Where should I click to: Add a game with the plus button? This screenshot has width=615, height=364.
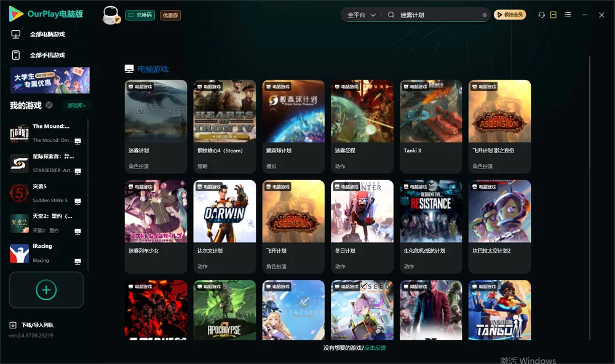[x=46, y=290]
